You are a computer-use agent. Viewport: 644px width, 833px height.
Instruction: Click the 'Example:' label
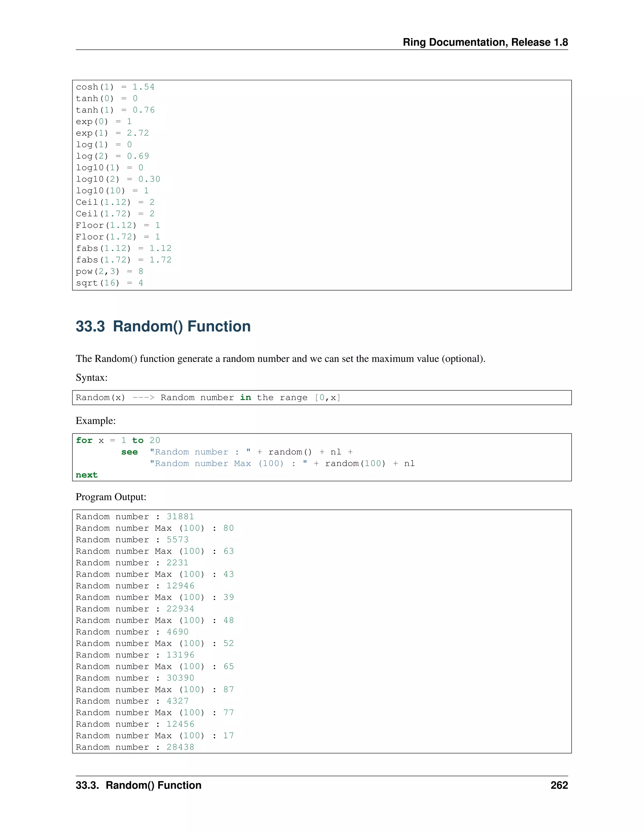(x=95, y=421)
